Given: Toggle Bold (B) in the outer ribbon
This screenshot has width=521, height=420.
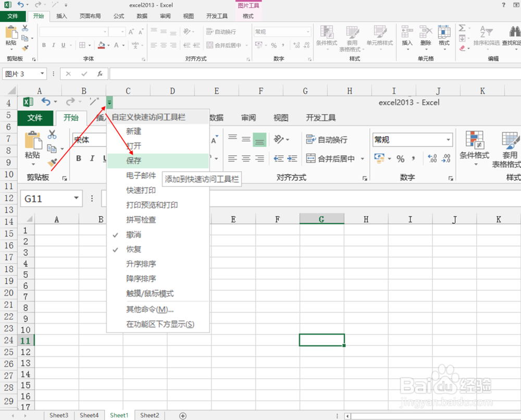Looking at the screenshot, I should tap(44, 45).
